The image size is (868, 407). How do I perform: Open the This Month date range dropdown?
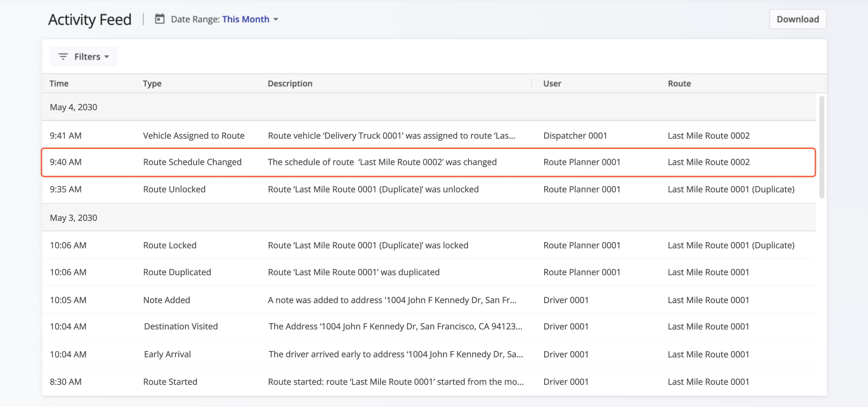(x=250, y=19)
